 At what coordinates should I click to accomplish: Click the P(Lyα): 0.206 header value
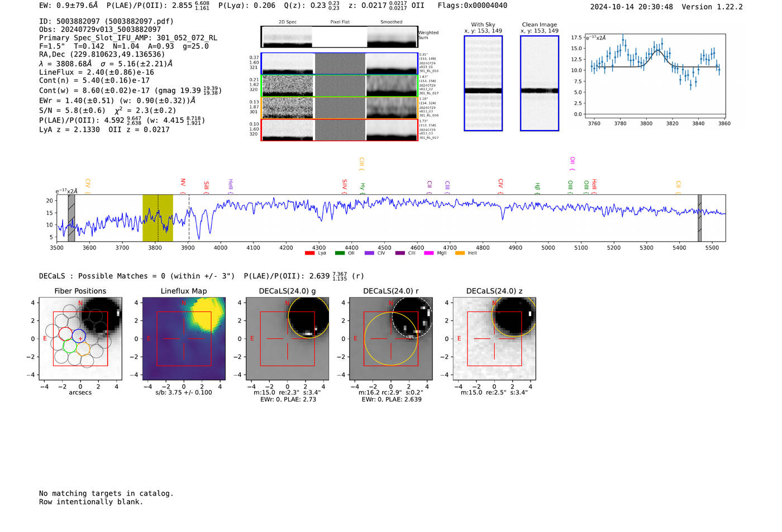[x=247, y=6]
